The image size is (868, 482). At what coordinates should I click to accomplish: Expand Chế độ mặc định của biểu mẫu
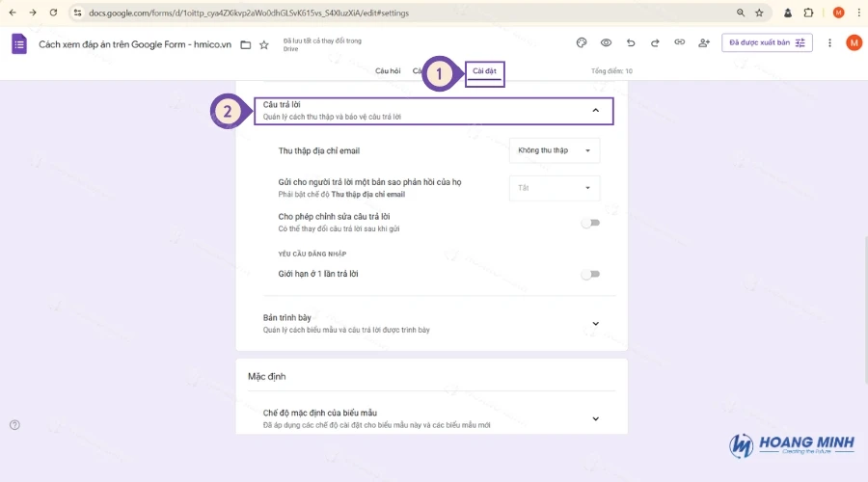point(596,419)
